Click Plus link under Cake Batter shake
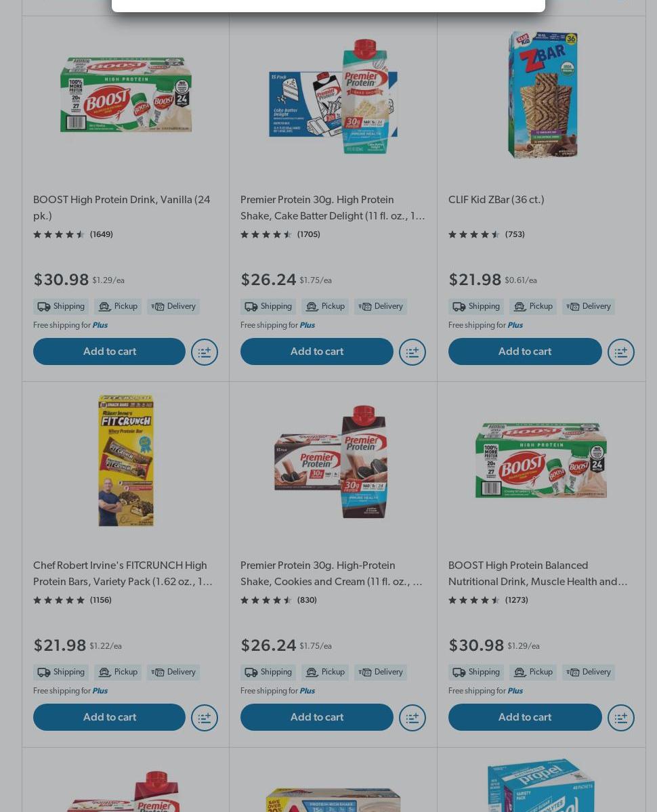 307,325
